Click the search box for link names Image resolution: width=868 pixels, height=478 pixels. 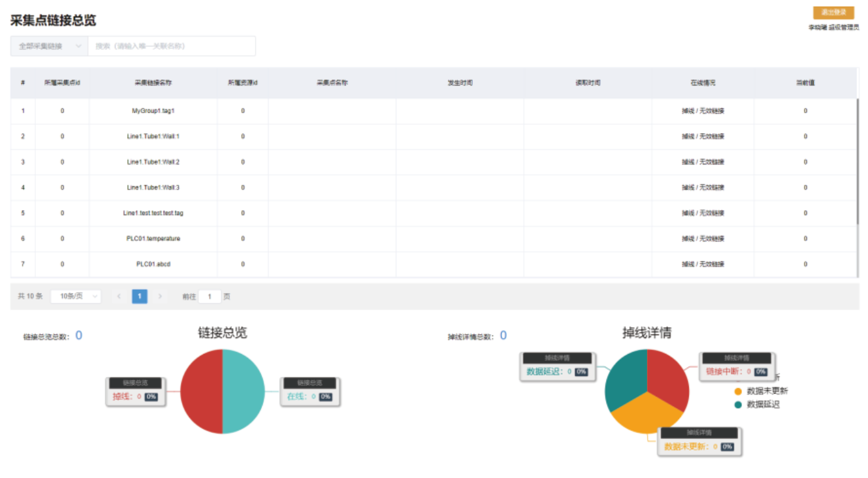[x=172, y=46]
